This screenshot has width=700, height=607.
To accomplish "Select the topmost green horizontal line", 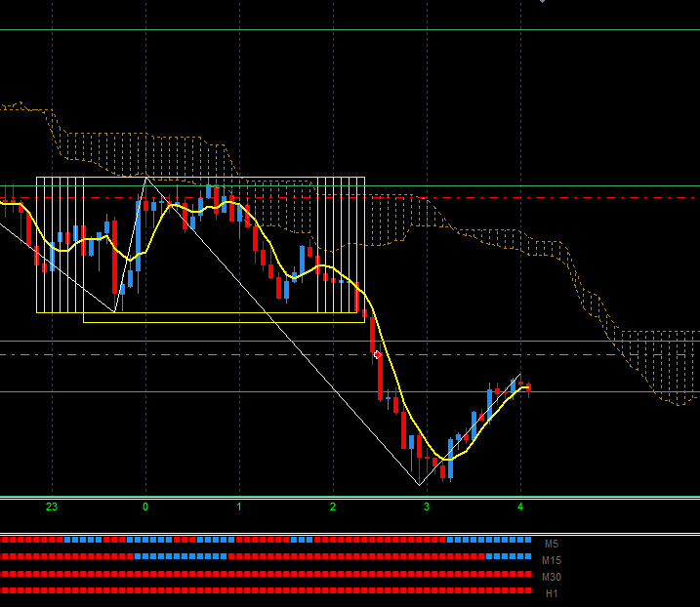I will 391,30.
